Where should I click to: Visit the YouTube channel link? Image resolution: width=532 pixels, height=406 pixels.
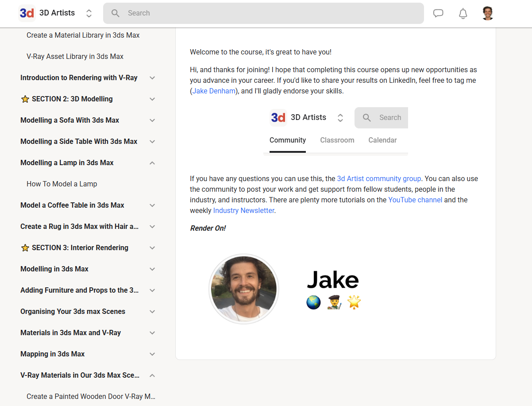pyautogui.click(x=415, y=200)
